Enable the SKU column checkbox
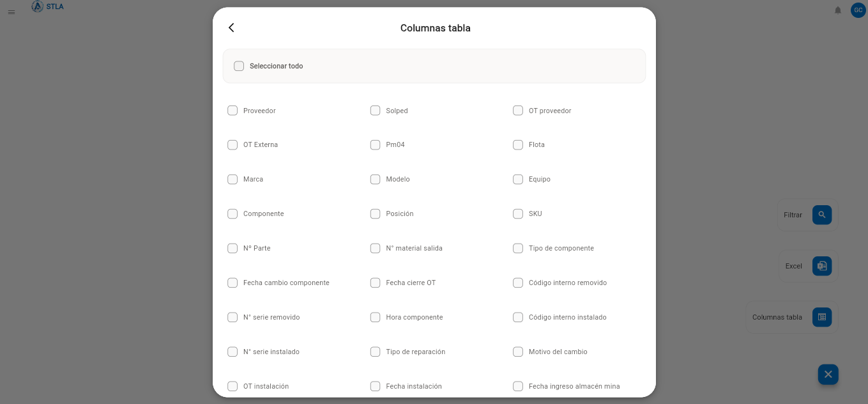This screenshot has height=404, width=868. coord(518,214)
